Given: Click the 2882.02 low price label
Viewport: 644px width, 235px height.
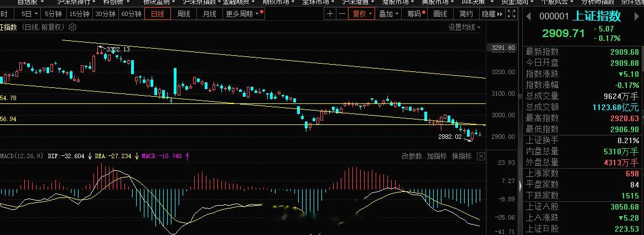Looking at the screenshot, I should coord(450,137).
